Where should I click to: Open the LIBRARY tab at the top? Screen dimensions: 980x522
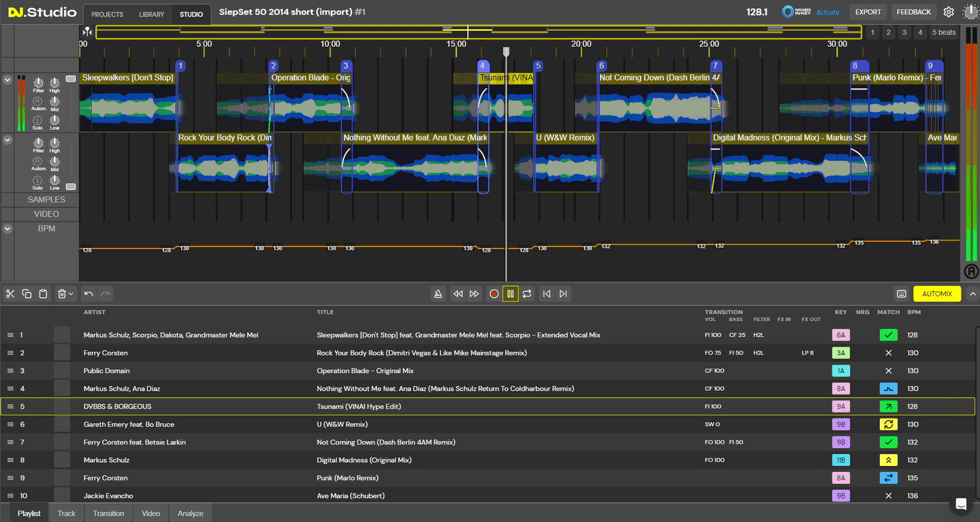(151, 14)
